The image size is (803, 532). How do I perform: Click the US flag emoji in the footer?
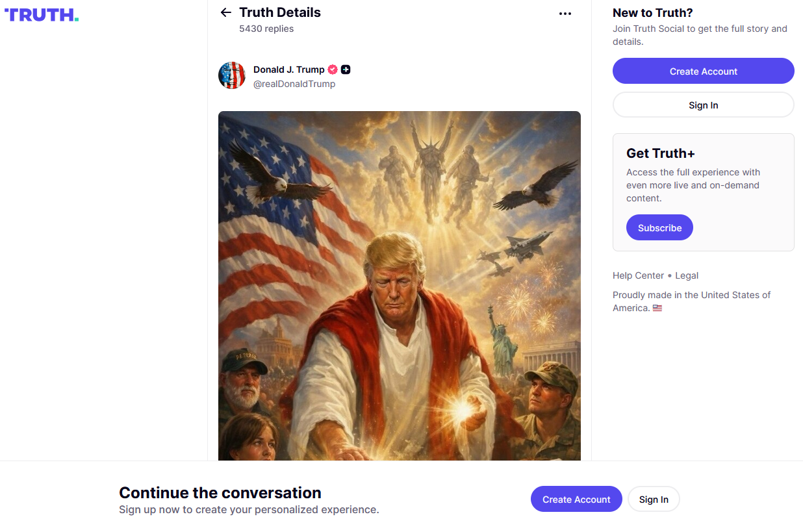pos(657,309)
